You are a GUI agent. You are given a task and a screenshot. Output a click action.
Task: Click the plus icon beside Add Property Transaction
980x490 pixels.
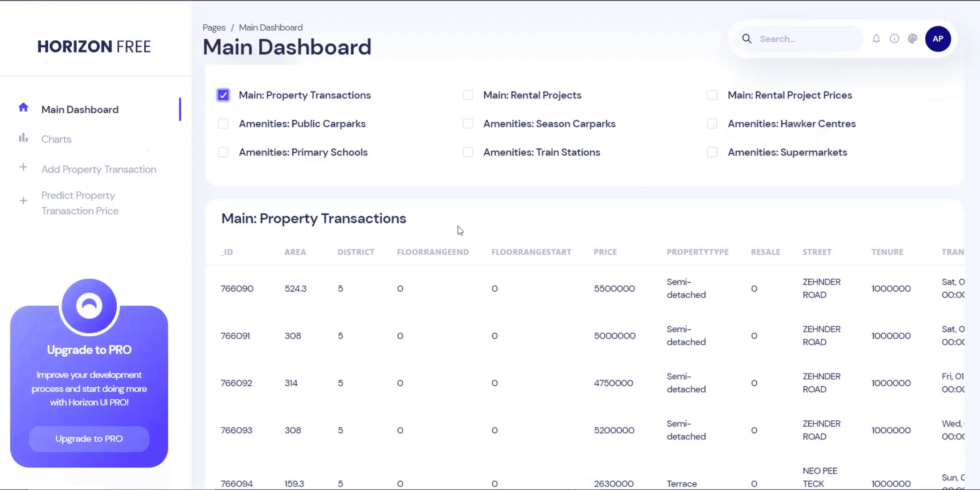24,167
